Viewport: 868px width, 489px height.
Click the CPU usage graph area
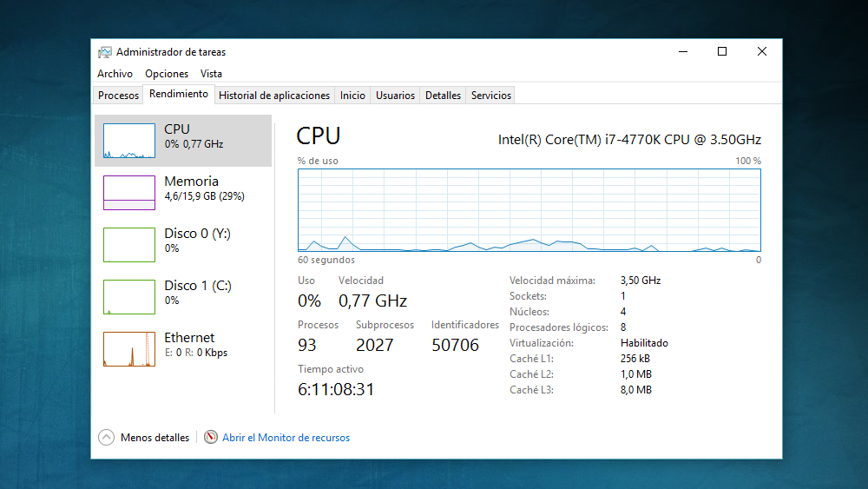[x=529, y=210]
